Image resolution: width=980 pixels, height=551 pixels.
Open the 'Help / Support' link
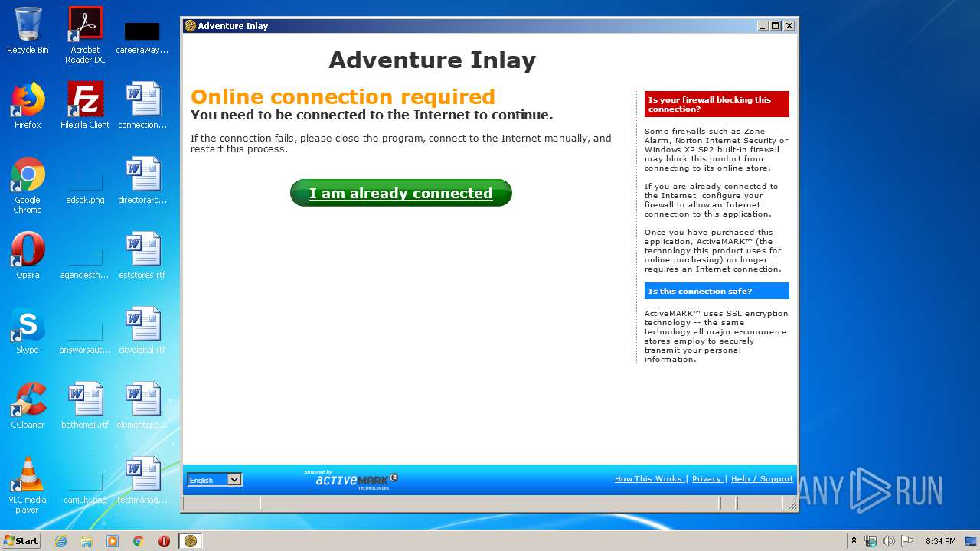(762, 479)
